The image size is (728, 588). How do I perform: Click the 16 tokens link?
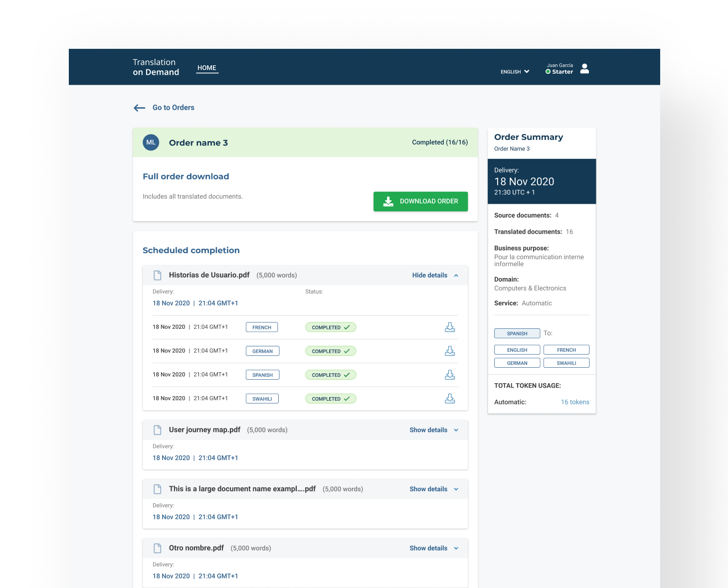[x=575, y=402]
